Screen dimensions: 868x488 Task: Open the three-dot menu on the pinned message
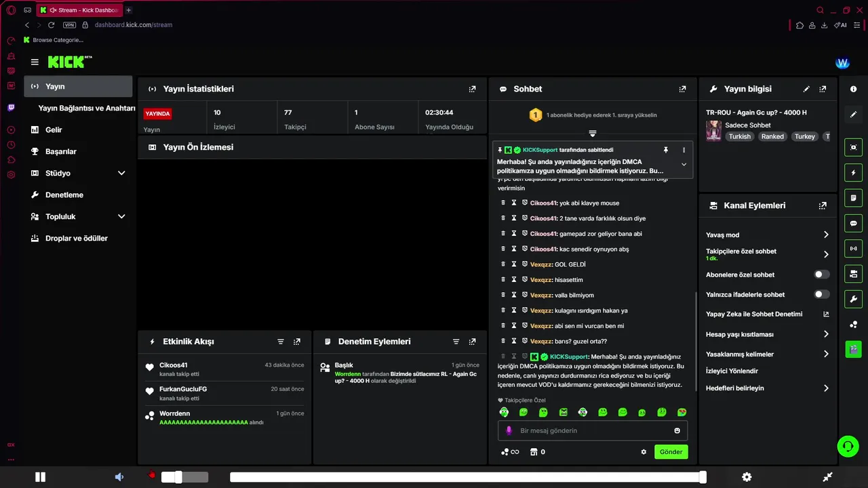click(x=684, y=150)
